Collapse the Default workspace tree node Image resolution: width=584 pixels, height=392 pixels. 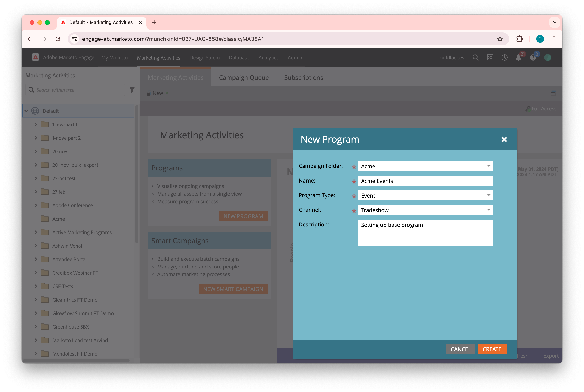pos(26,111)
